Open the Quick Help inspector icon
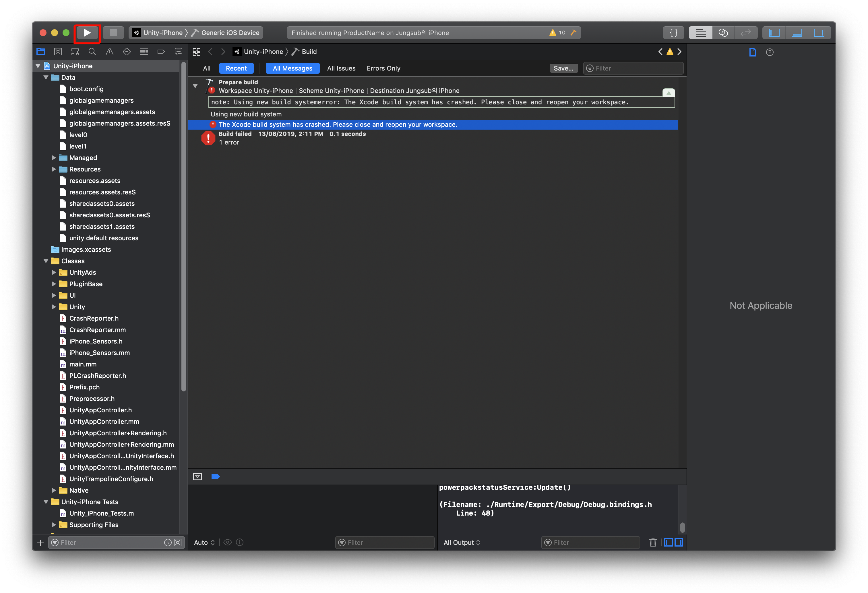The height and width of the screenshot is (593, 868). click(769, 52)
